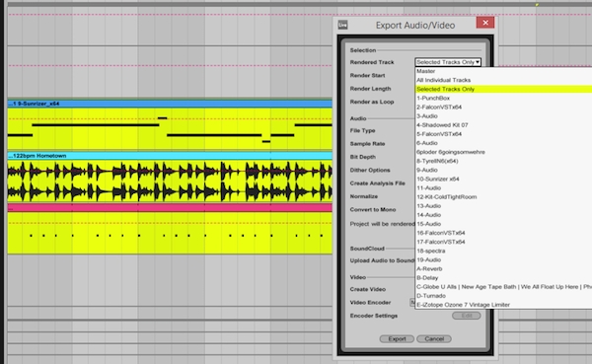The width and height of the screenshot is (592, 364).
Task: Select the 18-spectra track
Action: (x=503, y=251)
